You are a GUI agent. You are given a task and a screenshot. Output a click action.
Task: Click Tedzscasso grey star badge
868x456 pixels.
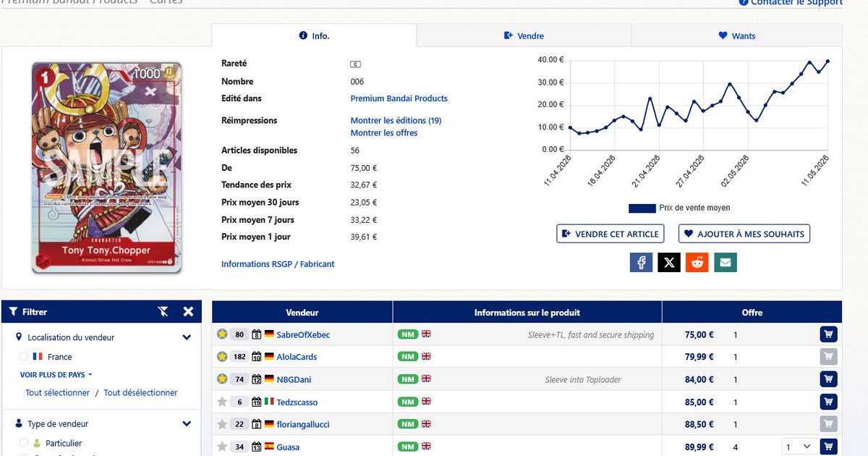tap(222, 402)
